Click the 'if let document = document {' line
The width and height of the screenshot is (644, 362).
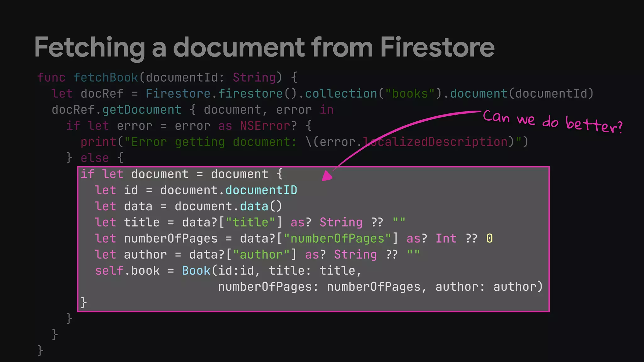coord(182,174)
